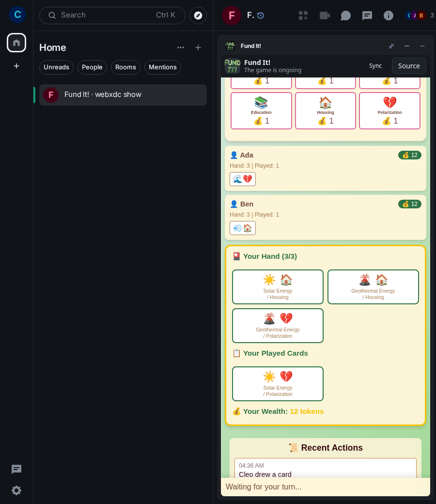
Task: Click the played Solar Energy / Polarization card
Action: pyautogui.click(x=278, y=384)
